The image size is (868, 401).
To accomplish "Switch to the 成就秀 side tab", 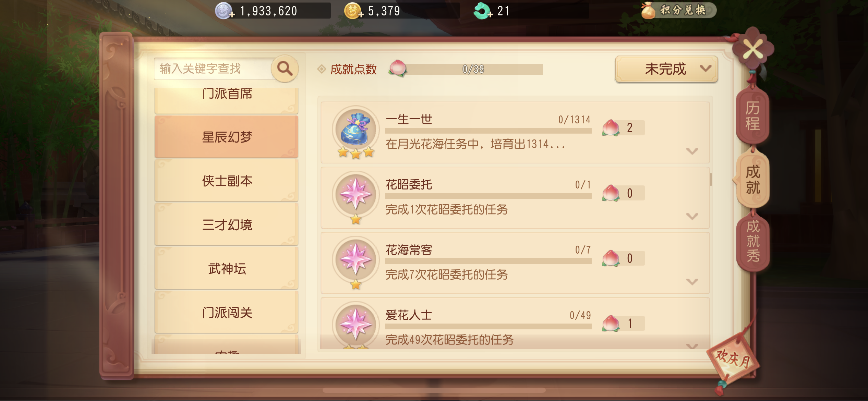I will point(753,241).
